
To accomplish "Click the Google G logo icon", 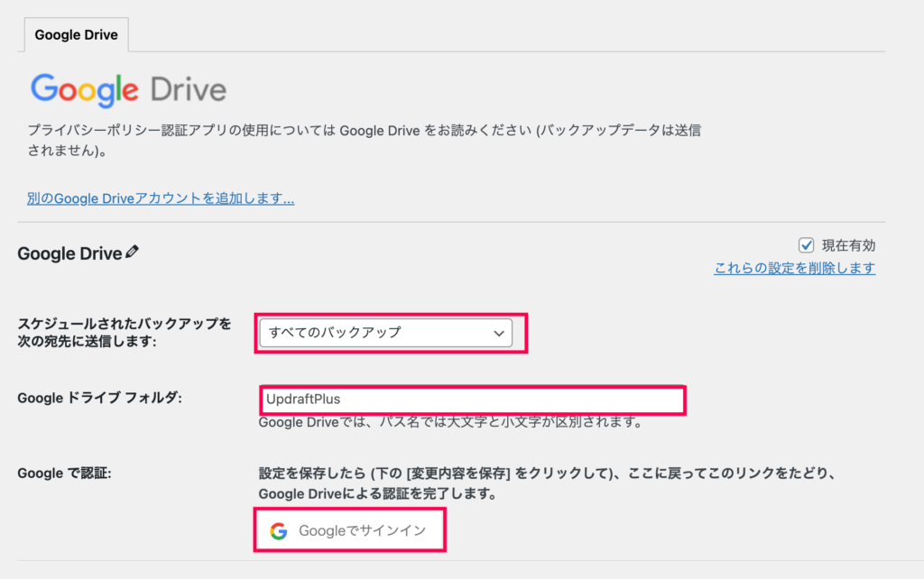I will (279, 530).
